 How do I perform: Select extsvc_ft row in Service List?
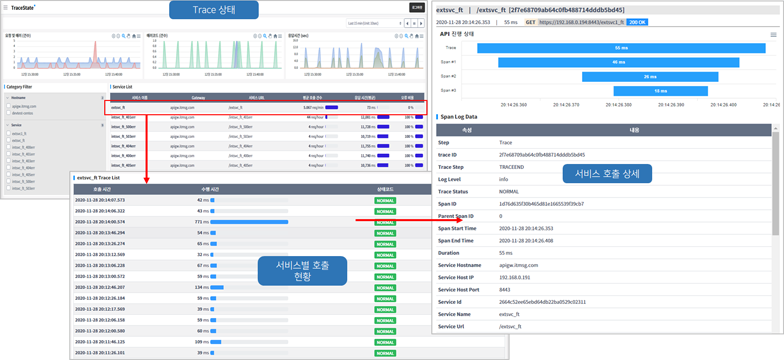[266, 107]
